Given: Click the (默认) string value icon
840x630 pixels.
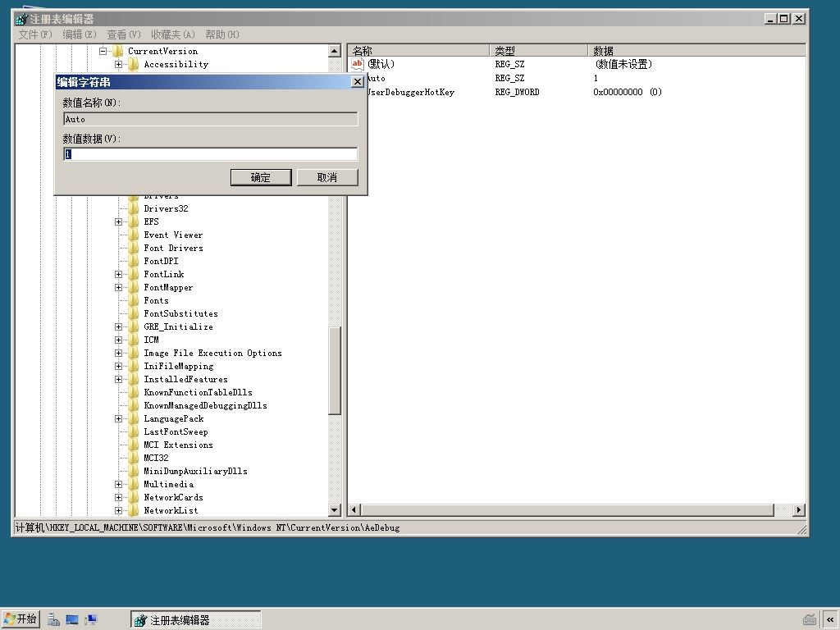Looking at the screenshot, I should [x=358, y=64].
